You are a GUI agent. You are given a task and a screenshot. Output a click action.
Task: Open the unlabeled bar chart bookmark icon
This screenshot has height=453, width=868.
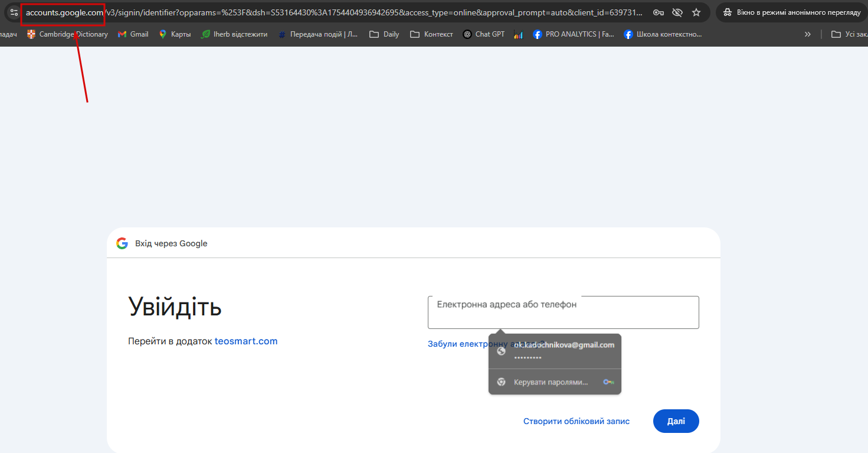coord(518,34)
